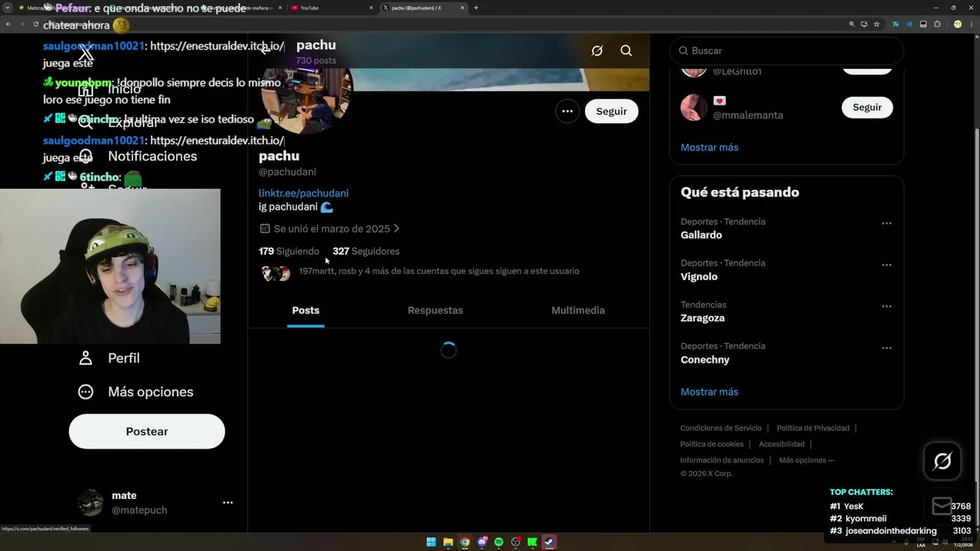The height and width of the screenshot is (551, 980).
Task: Open the mutual followers avatars row
Action: pyautogui.click(x=276, y=273)
